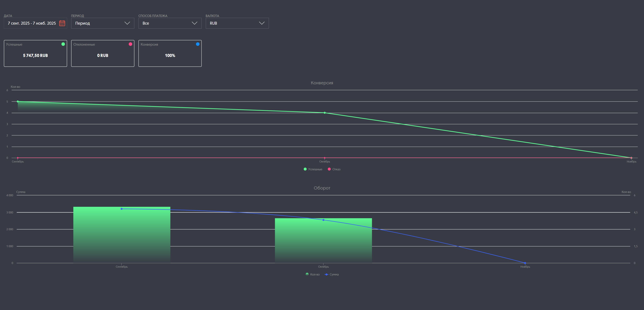Toggle Отказ series in Конверсия chart legend

[x=334, y=169]
